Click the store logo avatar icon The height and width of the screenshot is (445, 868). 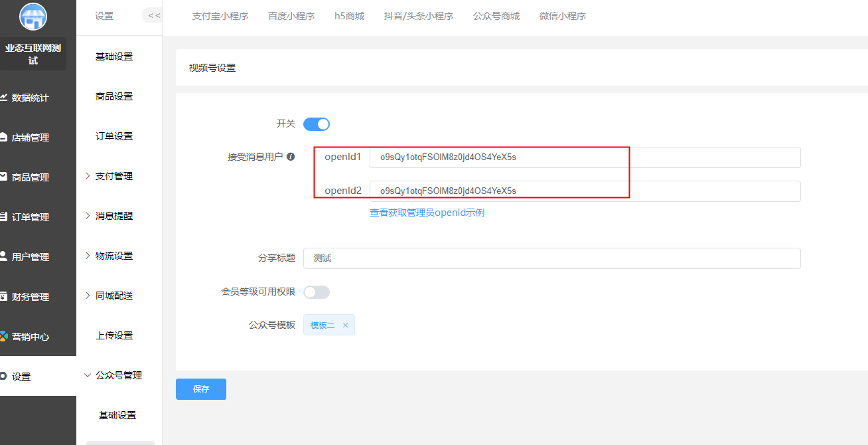33,17
